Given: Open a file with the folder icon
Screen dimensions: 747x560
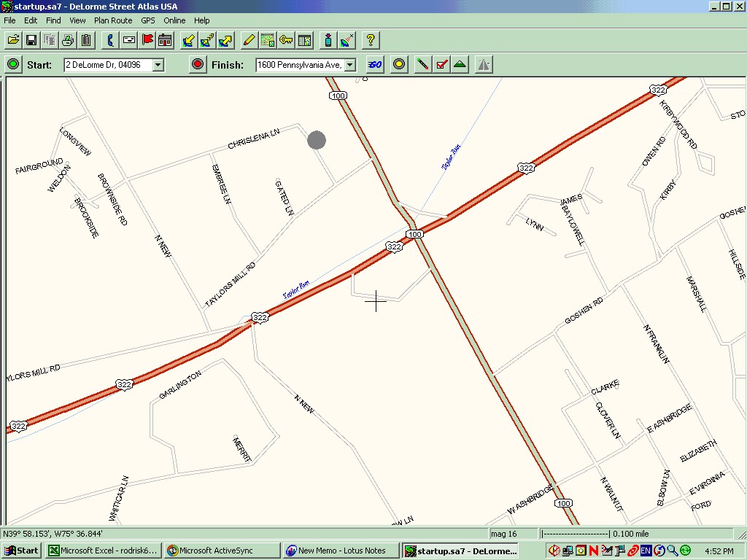Looking at the screenshot, I should click(x=13, y=41).
